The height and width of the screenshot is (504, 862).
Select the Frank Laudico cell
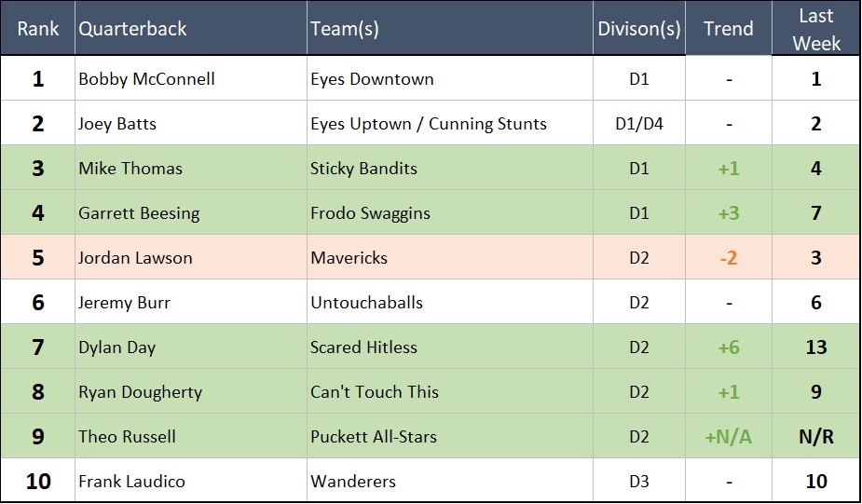click(x=131, y=482)
